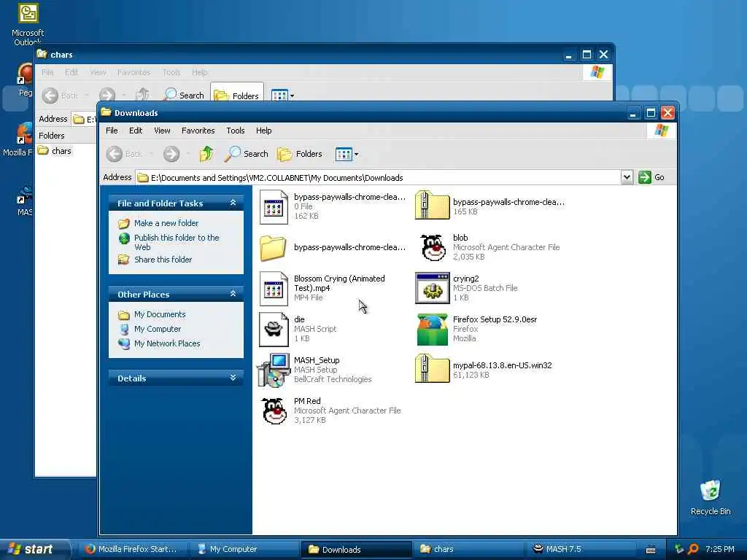Collapse the File and Folder Tasks panel
The height and width of the screenshot is (560, 747).
click(233, 203)
